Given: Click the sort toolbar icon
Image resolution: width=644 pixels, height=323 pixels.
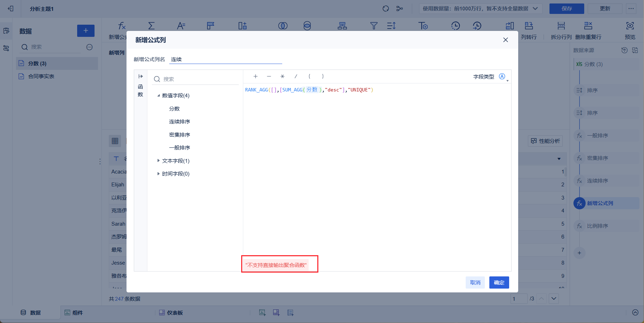Looking at the screenshot, I should (391, 26).
